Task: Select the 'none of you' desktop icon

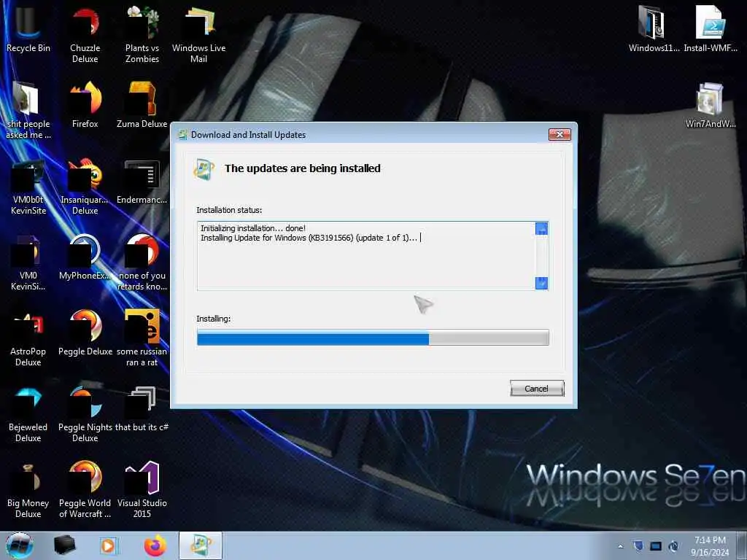Action: [x=142, y=262]
